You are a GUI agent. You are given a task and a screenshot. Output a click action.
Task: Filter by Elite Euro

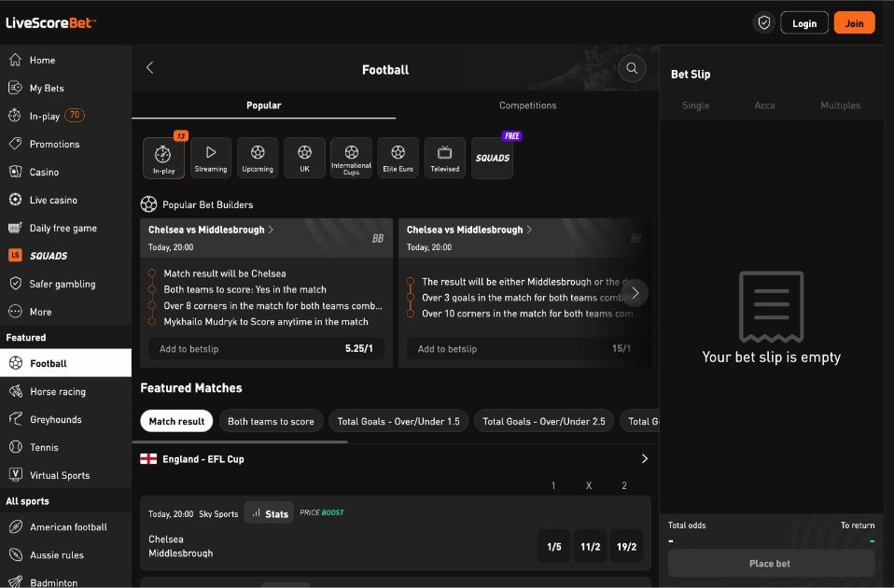[x=398, y=158]
